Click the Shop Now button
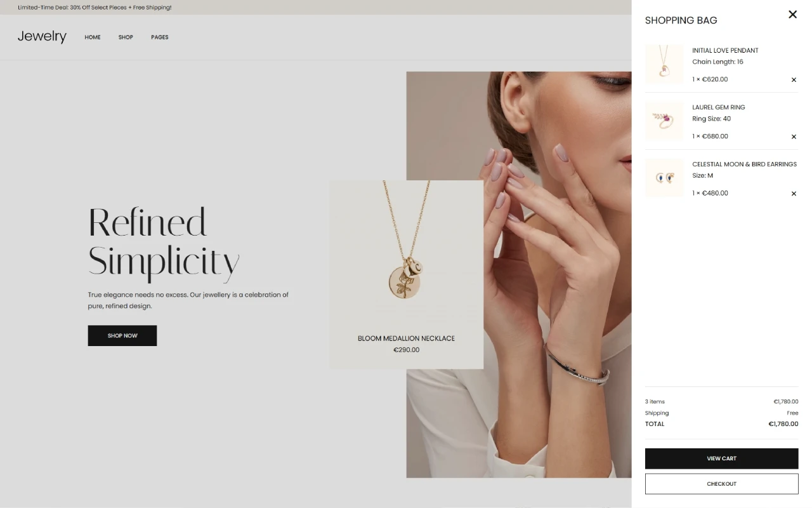 point(122,335)
